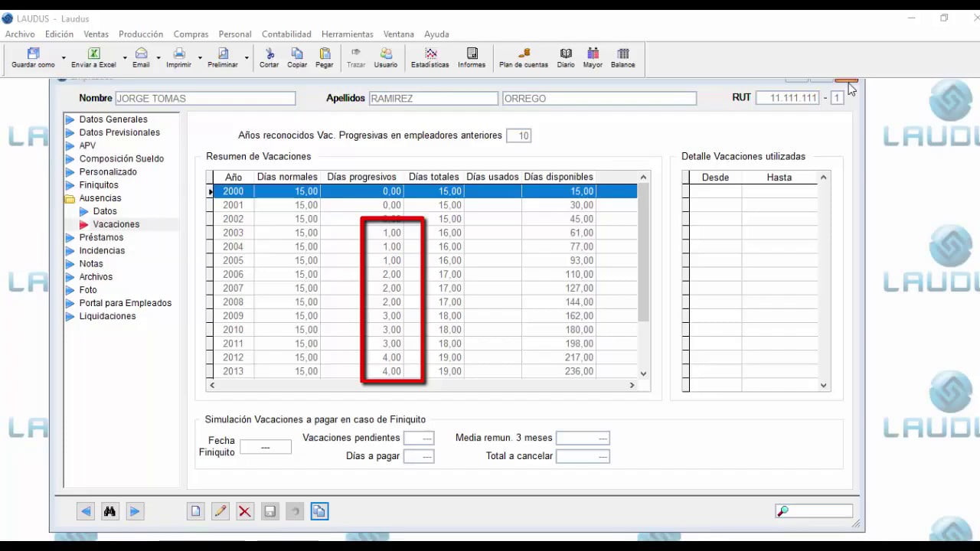Image resolution: width=980 pixels, height=551 pixels.
Task: Expand the Preliminar dropdown arrow
Action: tap(247, 57)
